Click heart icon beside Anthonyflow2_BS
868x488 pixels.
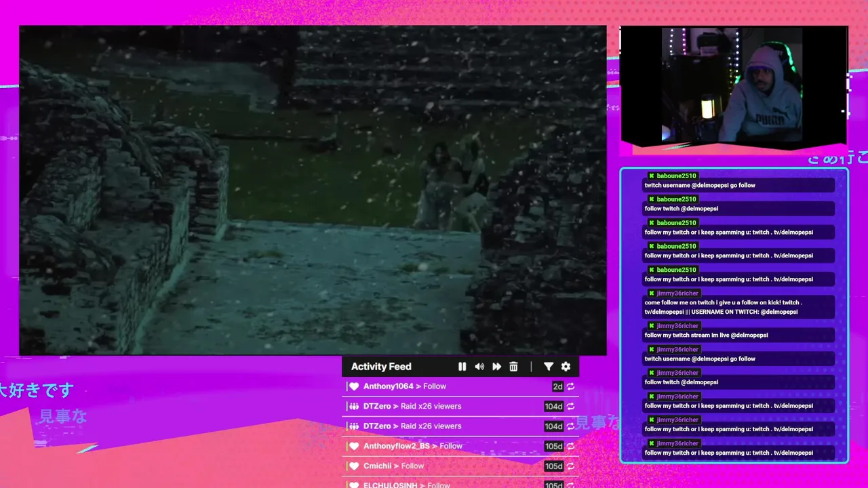[x=354, y=446]
